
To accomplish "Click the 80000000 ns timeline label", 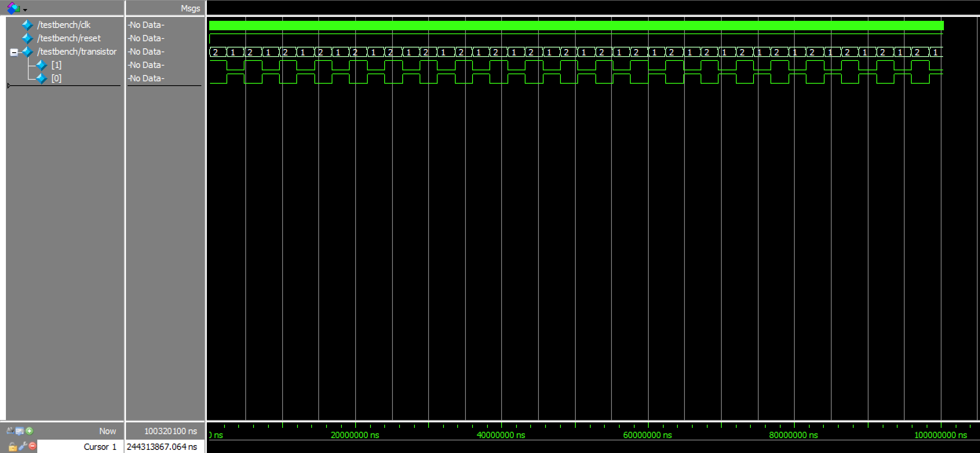I will pos(793,435).
